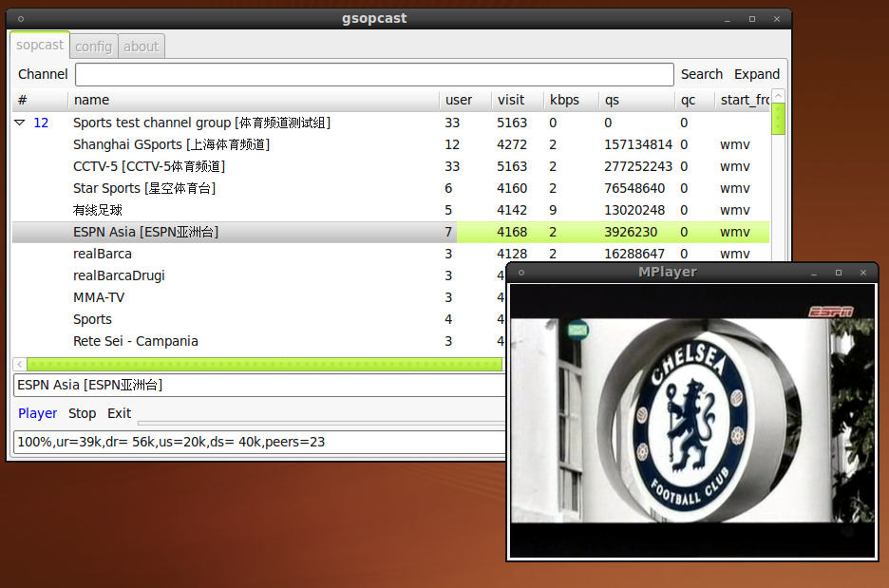889x588 pixels.
Task: Select the realBarca channel
Action: tap(390, 254)
